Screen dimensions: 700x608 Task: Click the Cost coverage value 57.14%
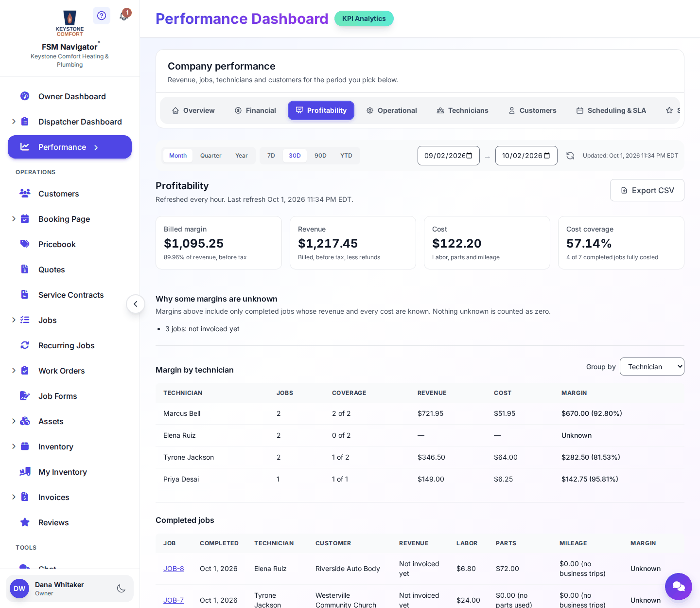coord(589,243)
